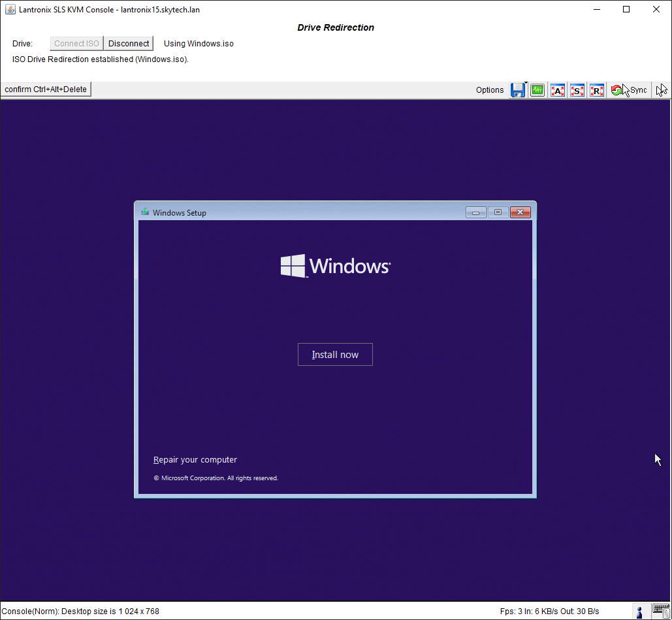Close the Windows Setup dialog
This screenshot has width=672, height=620.
click(x=520, y=212)
